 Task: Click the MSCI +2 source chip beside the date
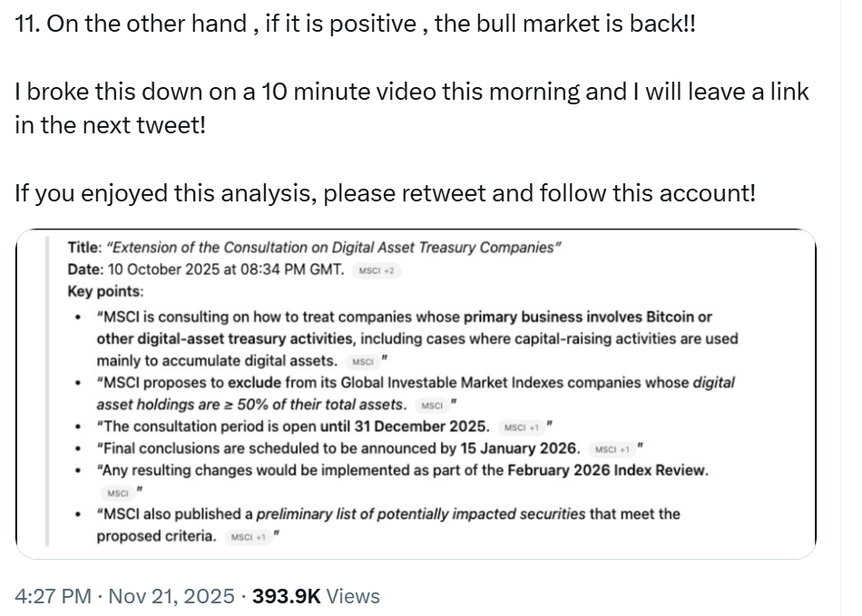click(x=379, y=270)
